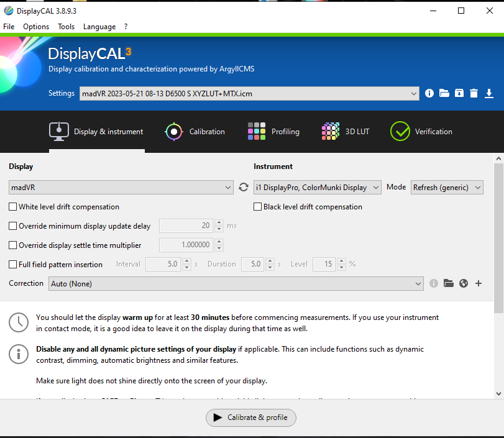
Task: Click the Duration 5.0 field
Action: tap(254, 264)
